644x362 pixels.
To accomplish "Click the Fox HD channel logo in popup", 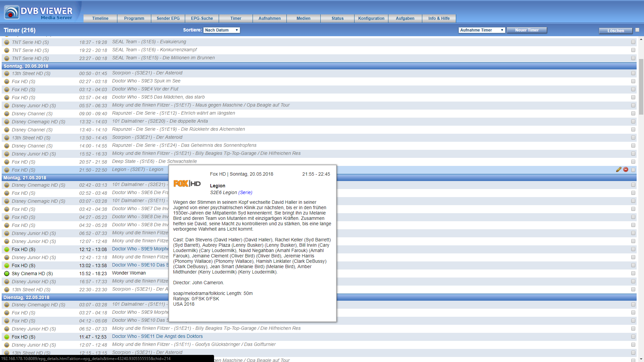I will pyautogui.click(x=187, y=183).
